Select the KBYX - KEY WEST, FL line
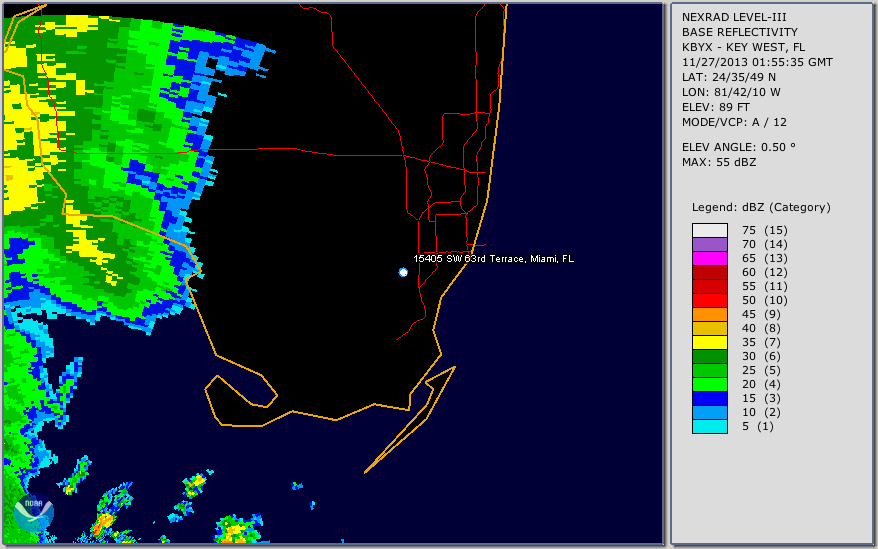Viewport: 878px width, 549px height. click(744, 47)
